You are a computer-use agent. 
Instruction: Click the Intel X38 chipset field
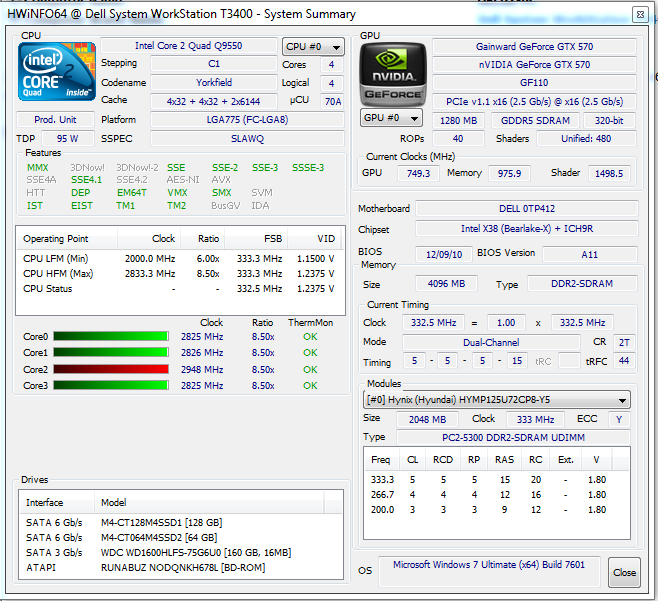[x=527, y=229]
